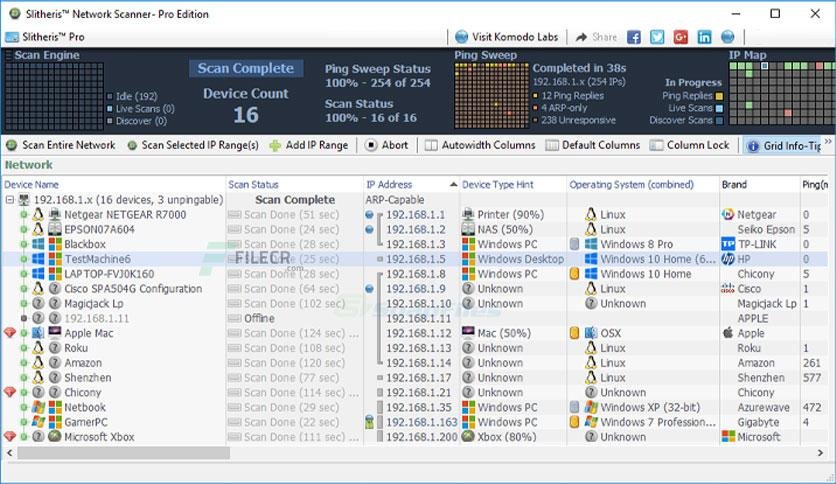Image resolution: width=836 pixels, height=484 pixels.
Task: Click the red gem icon beside Chicony
Action: click(x=10, y=392)
